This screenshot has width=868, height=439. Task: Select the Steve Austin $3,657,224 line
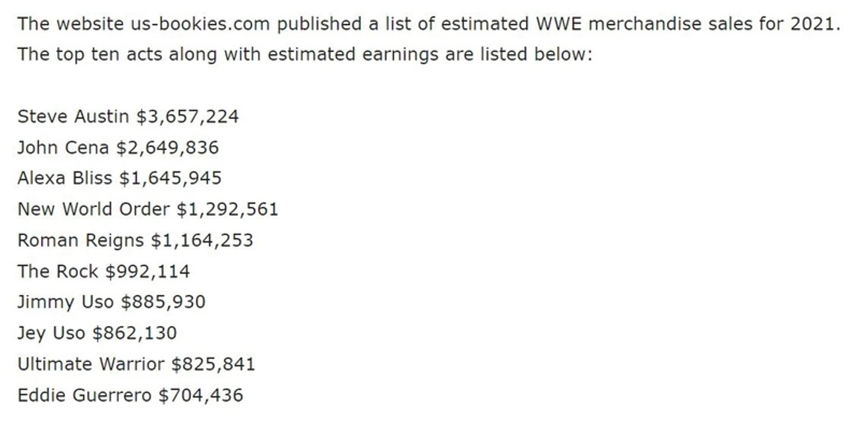128,117
